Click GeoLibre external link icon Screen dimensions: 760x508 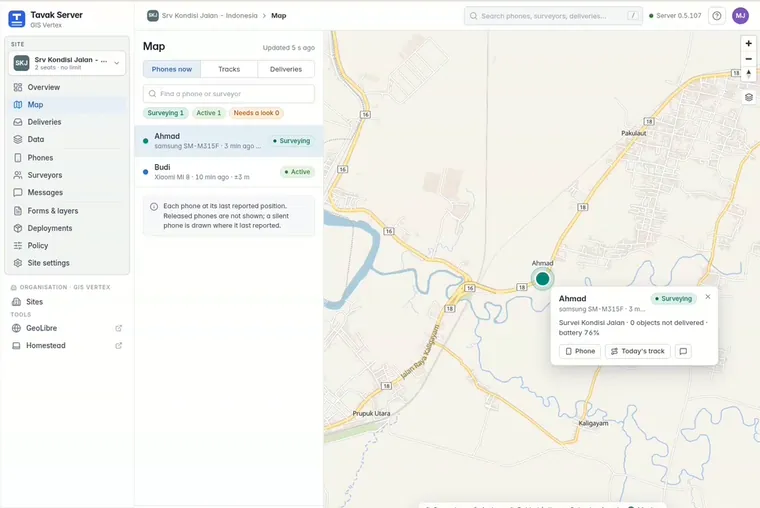pos(118,328)
